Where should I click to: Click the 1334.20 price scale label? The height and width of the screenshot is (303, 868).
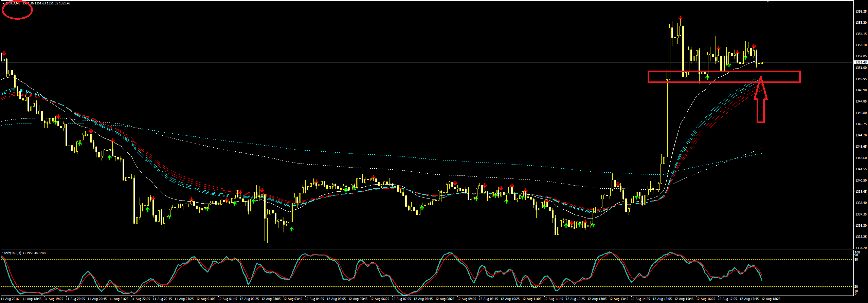click(861, 248)
